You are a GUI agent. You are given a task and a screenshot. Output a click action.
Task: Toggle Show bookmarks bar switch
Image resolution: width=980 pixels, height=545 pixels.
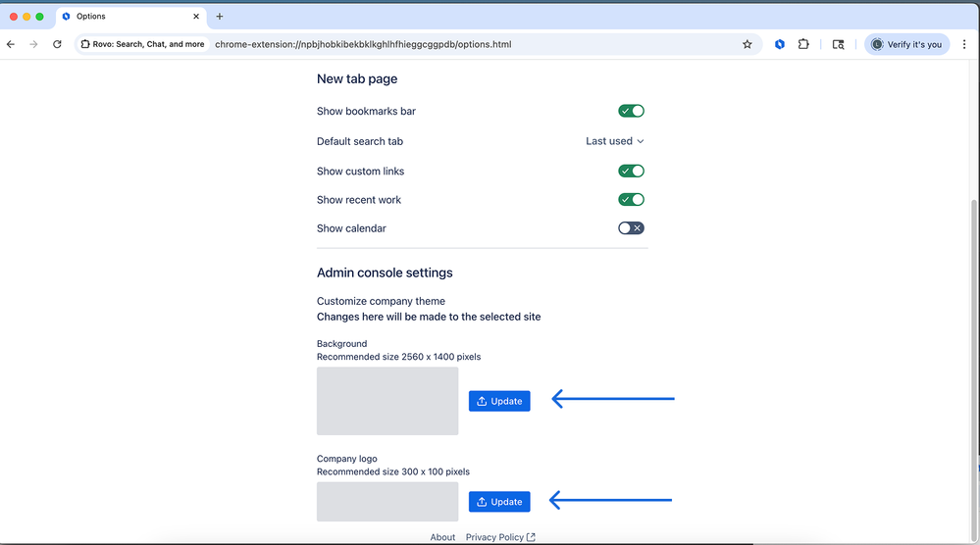[x=631, y=111]
